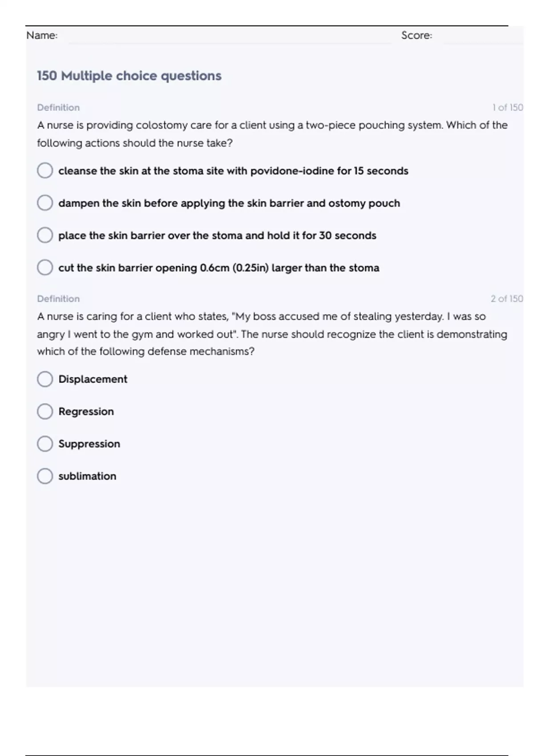Select radio for povidone-iodine cleansing answer

click(x=45, y=170)
